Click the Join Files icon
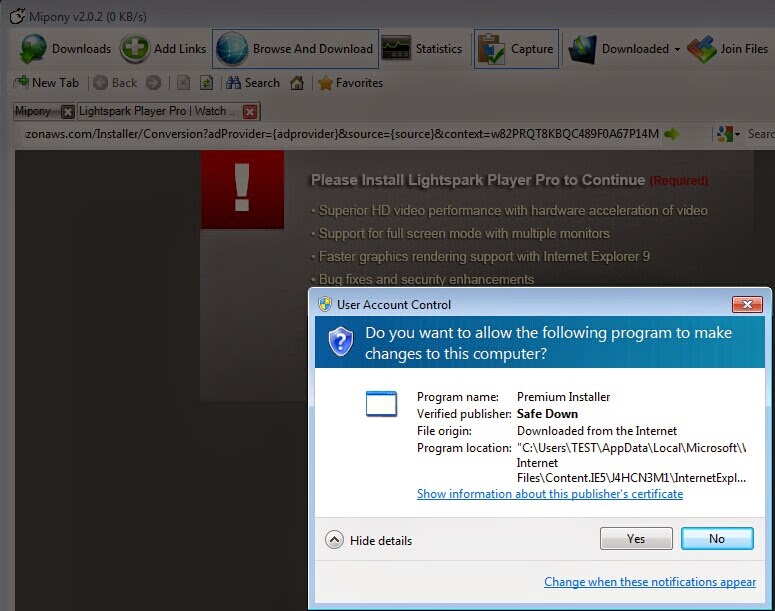 click(702, 49)
